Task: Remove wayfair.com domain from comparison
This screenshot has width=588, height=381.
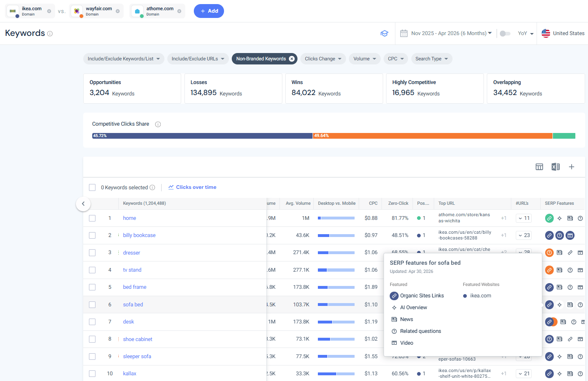Action: (x=118, y=11)
